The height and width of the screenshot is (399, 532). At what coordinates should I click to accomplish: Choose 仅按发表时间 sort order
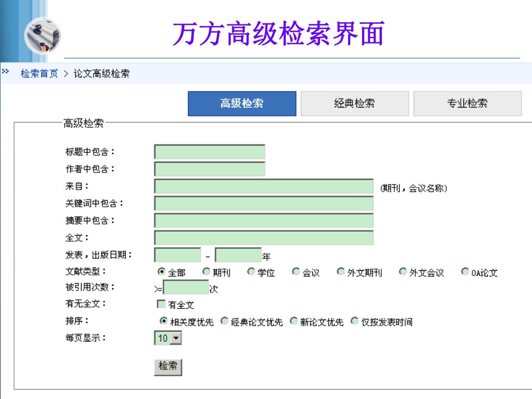pyautogui.click(x=354, y=321)
